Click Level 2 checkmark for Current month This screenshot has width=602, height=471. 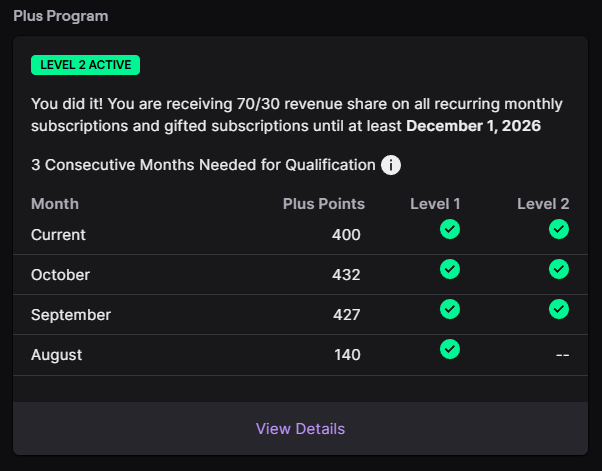click(559, 229)
